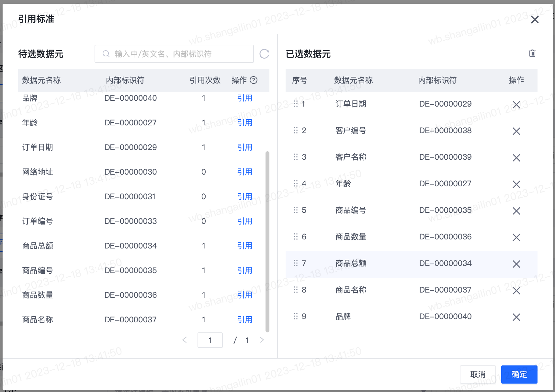Click 引用 for 订单日期 row
Image resolution: width=555 pixels, height=392 pixels.
coord(244,147)
